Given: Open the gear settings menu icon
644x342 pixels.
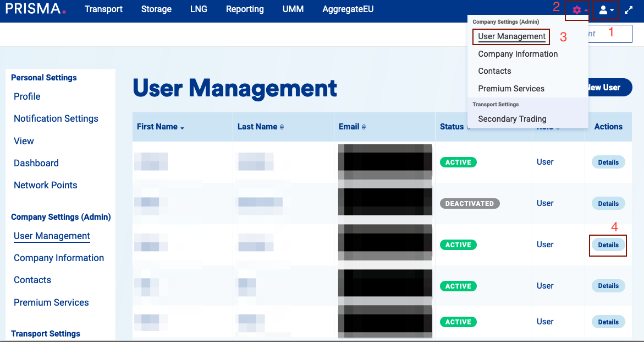Looking at the screenshot, I should pyautogui.click(x=577, y=10).
